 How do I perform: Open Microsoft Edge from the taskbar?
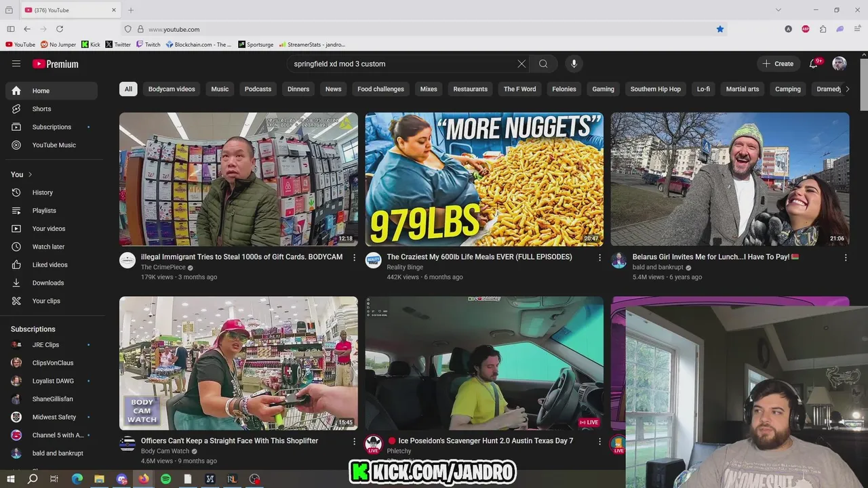tap(77, 479)
